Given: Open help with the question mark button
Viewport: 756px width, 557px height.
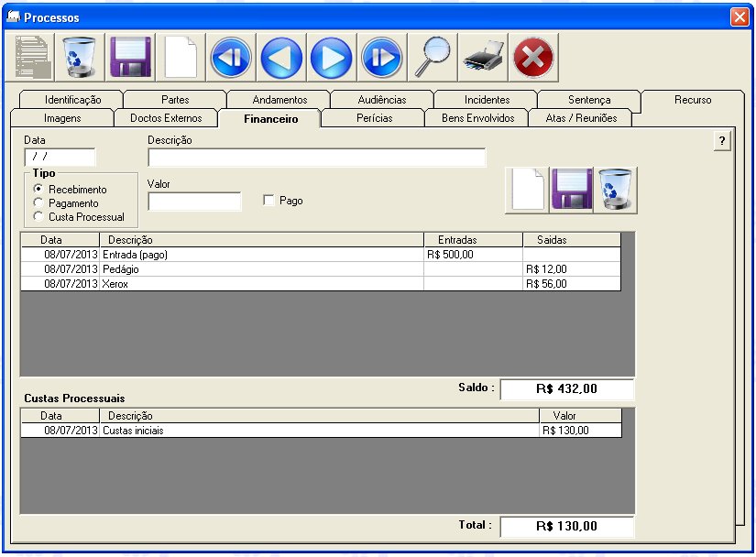Looking at the screenshot, I should pos(722,141).
